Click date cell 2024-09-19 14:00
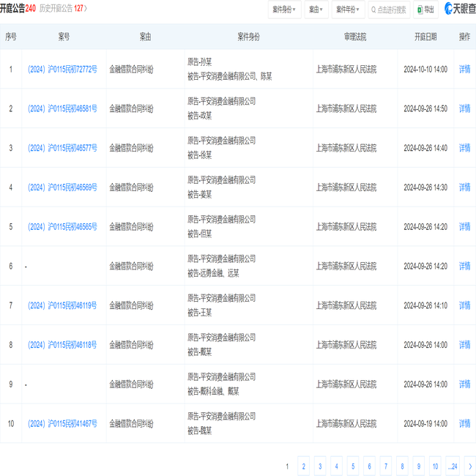Screen dimensions: 476x476 coord(425,423)
